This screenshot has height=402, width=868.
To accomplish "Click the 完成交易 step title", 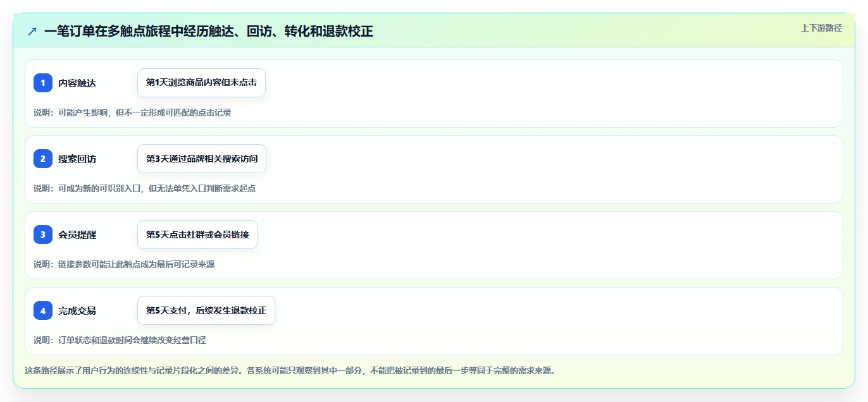I will click(77, 311).
